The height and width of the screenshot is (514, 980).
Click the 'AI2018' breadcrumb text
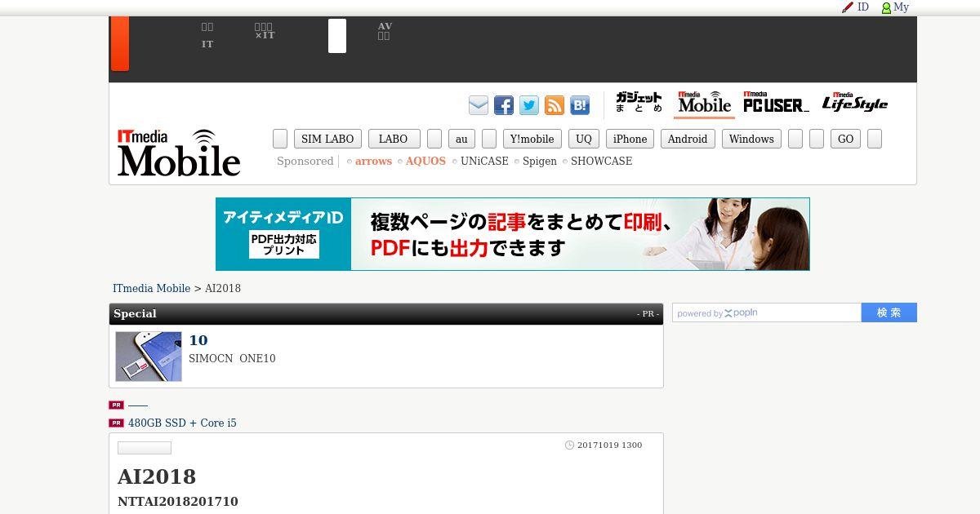coord(223,289)
